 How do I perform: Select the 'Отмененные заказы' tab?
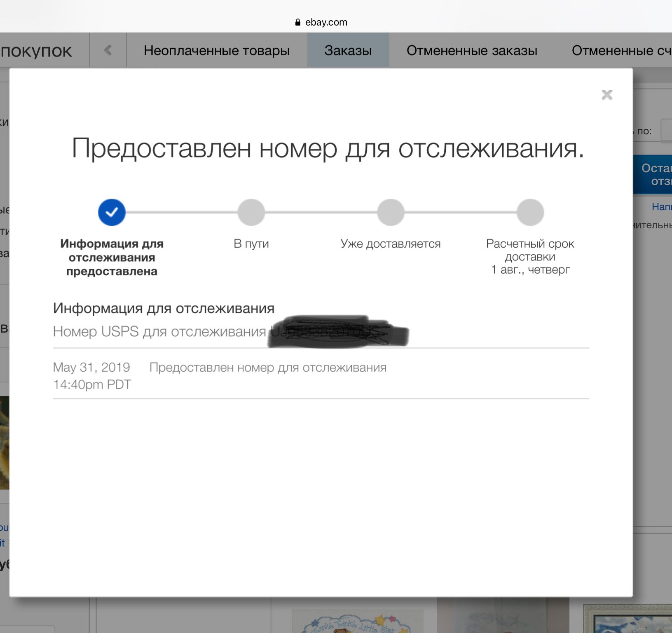(472, 50)
